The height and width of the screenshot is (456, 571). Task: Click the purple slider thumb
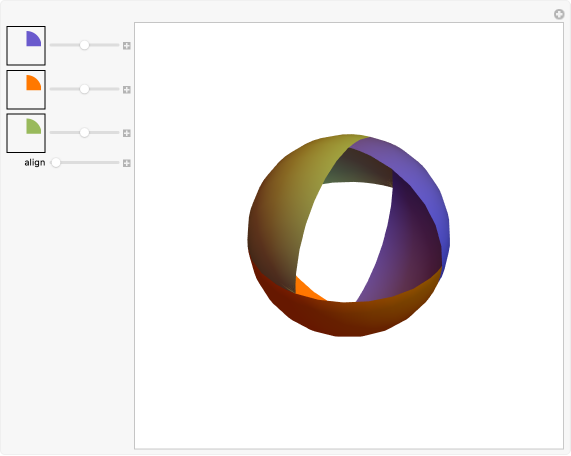(x=84, y=45)
